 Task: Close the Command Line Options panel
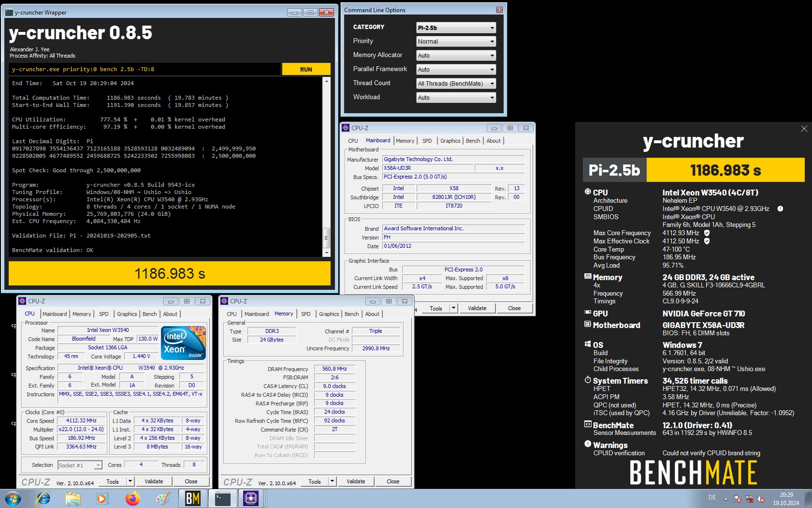[x=499, y=10]
